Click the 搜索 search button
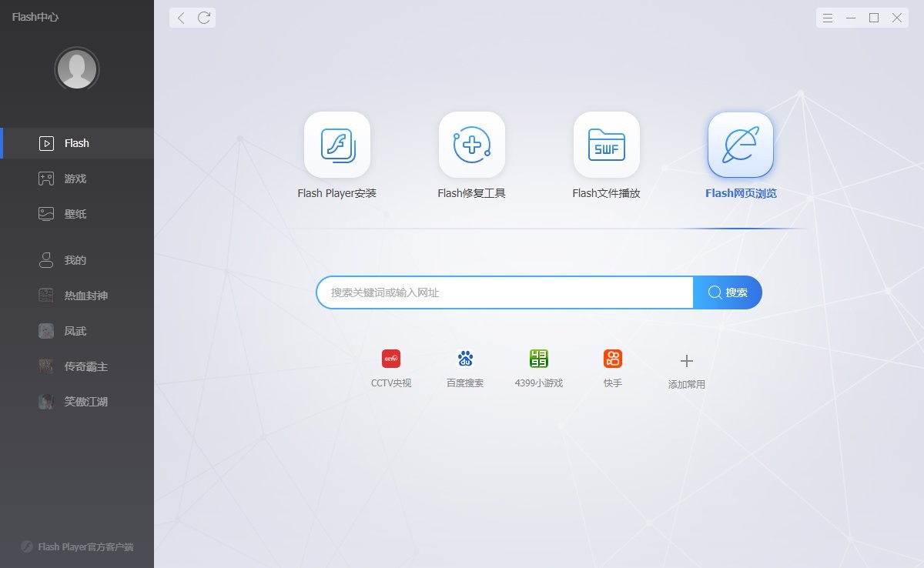Viewport: 924px width, 568px height. pos(728,292)
